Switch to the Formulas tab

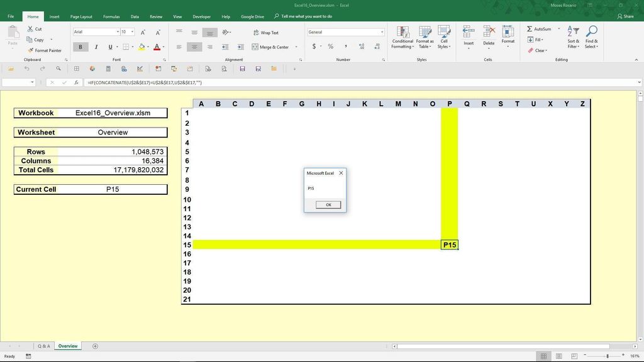111,17
